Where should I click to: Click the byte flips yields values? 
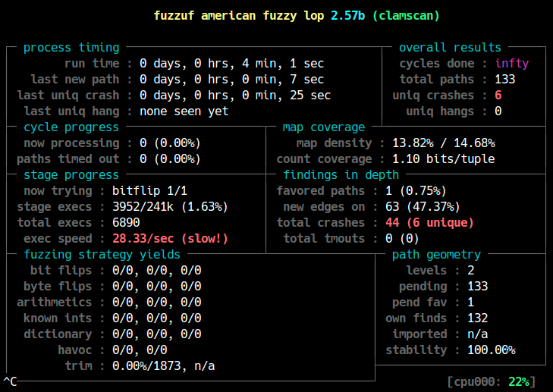click(156, 287)
